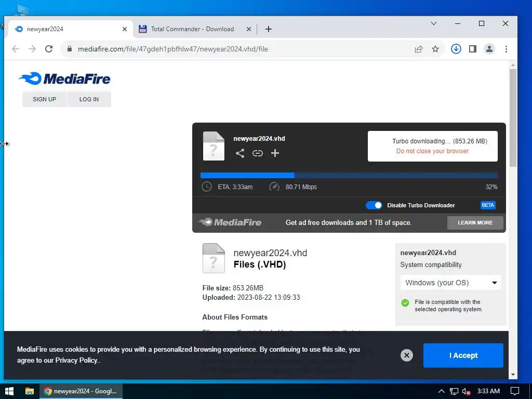Image resolution: width=532 pixels, height=399 pixels.
Task: Click the file icon in download panel
Action: point(214,146)
